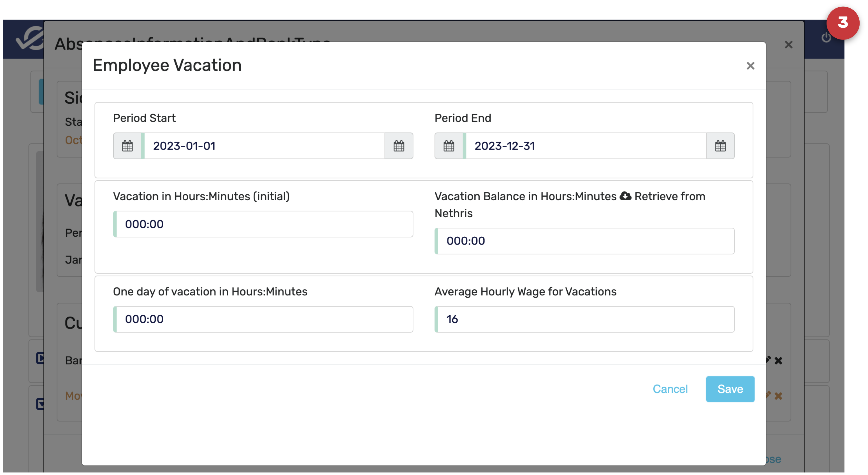The width and height of the screenshot is (868, 475).
Task: Open Period Start date picker on right
Action: click(399, 146)
